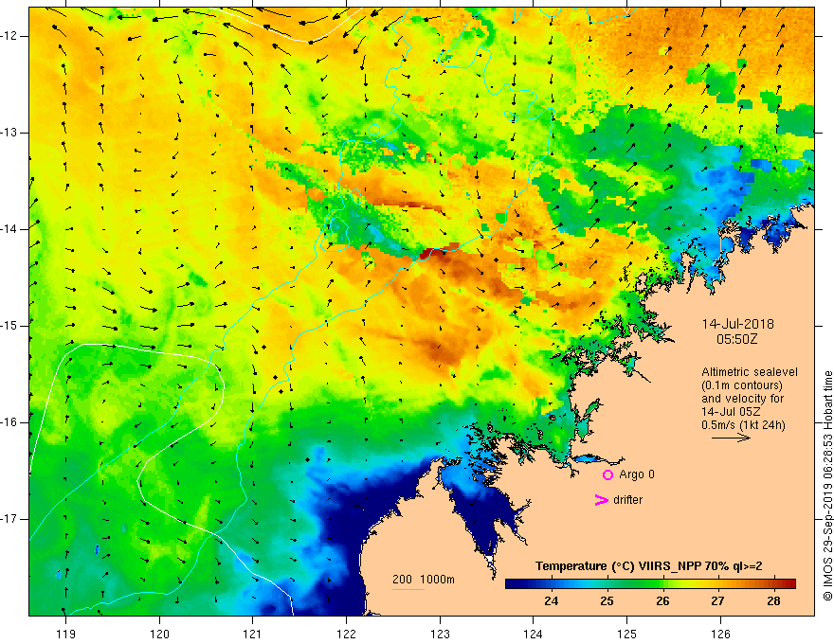Click the temperature colorbar at 28 degrees

pos(773,584)
